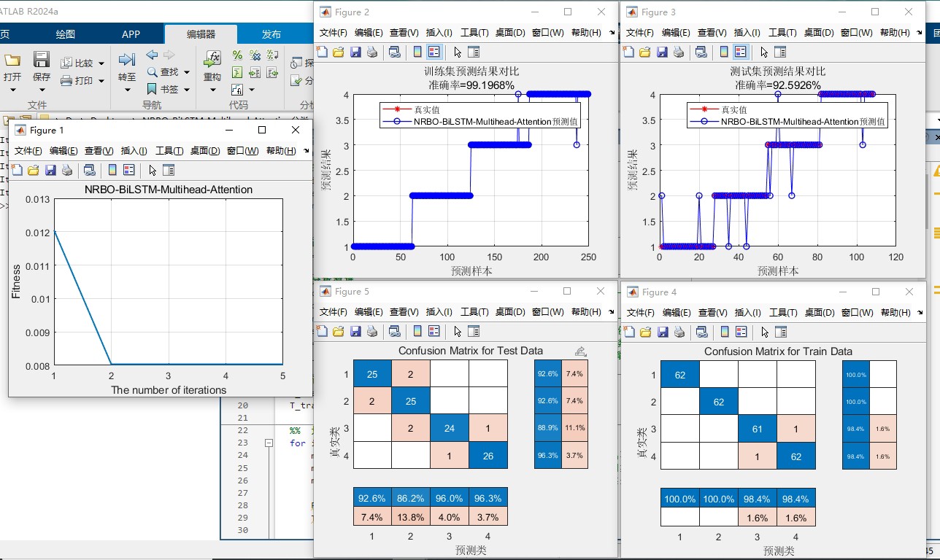Click the fixed-point (fi) icon in ribbon

click(x=237, y=90)
